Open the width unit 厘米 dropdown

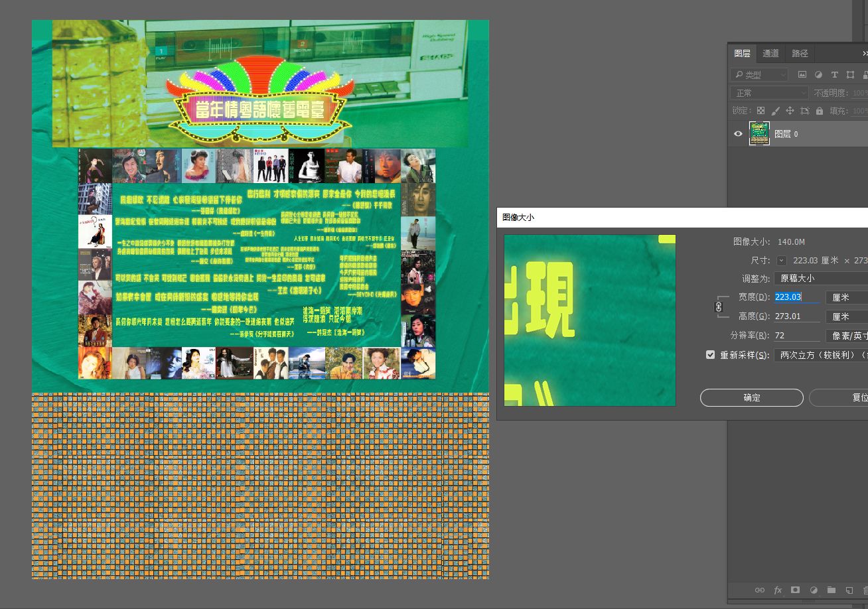coord(847,297)
